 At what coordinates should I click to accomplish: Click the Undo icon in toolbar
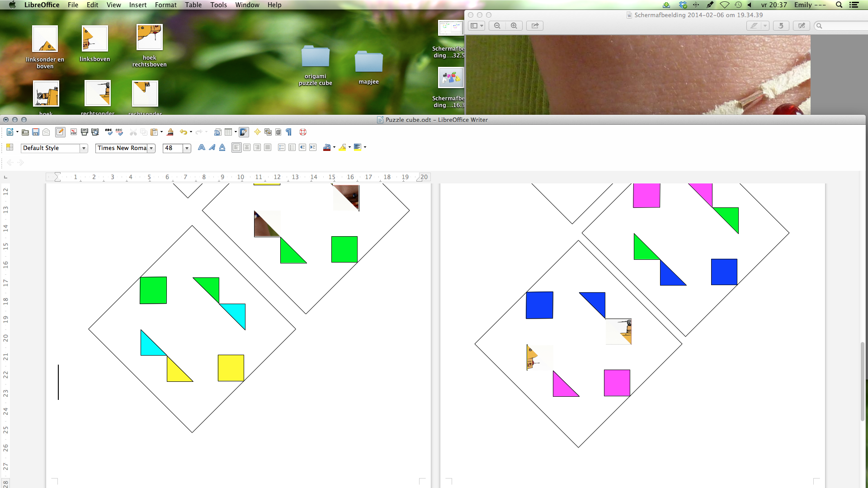pyautogui.click(x=184, y=132)
